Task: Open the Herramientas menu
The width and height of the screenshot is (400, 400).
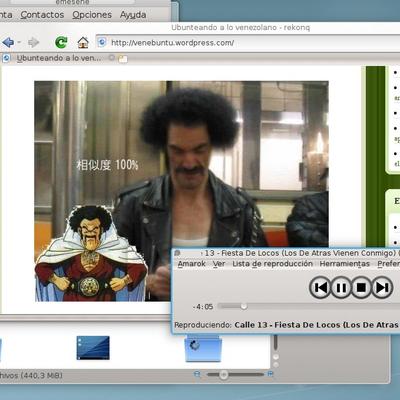Action: pos(345,264)
